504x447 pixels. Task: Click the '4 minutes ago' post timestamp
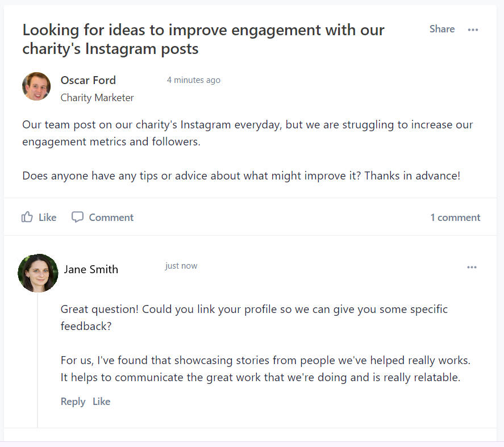point(193,80)
